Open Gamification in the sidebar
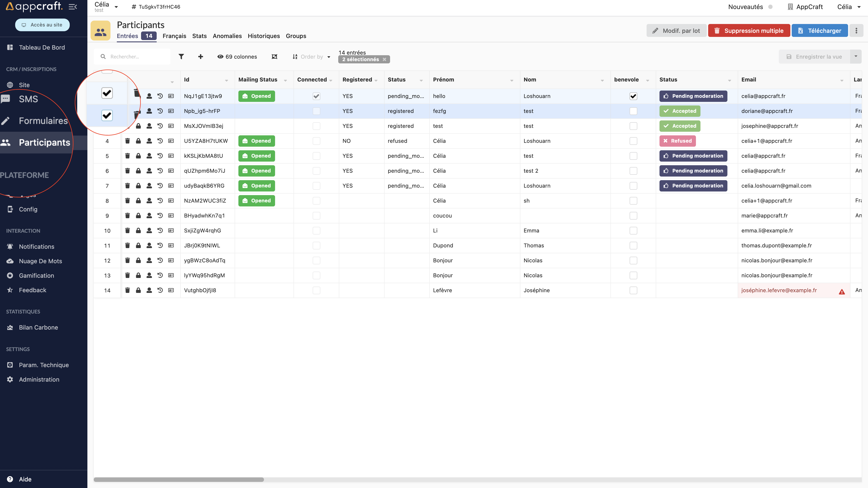The height and width of the screenshot is (488, 868). click(36, 275)
